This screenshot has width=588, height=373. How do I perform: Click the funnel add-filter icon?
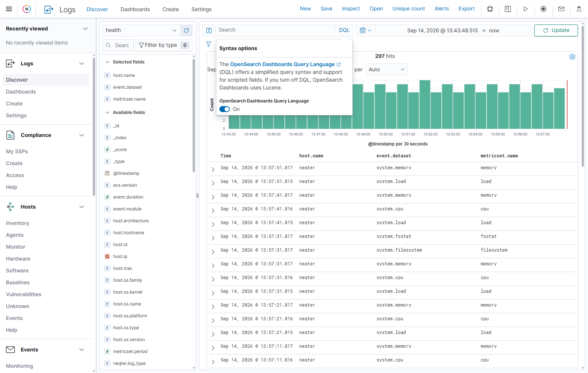tap(209, 44)
